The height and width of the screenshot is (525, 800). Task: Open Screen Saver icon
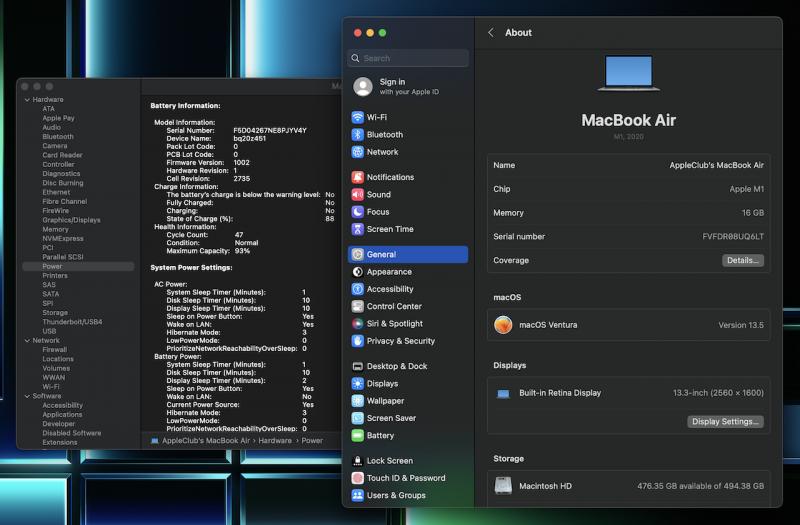(x=358, y=418)
